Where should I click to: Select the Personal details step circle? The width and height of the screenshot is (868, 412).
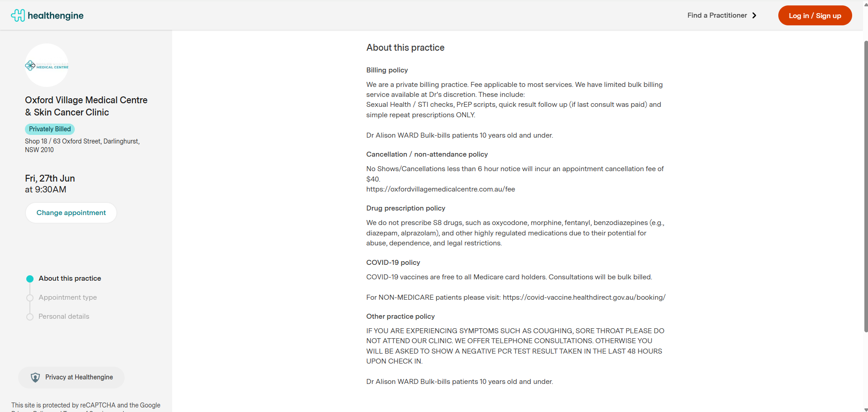(30, 317)
